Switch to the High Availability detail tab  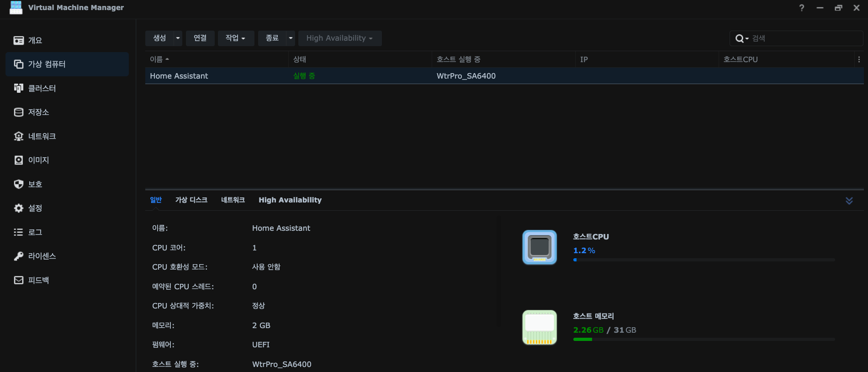(290, 200)
